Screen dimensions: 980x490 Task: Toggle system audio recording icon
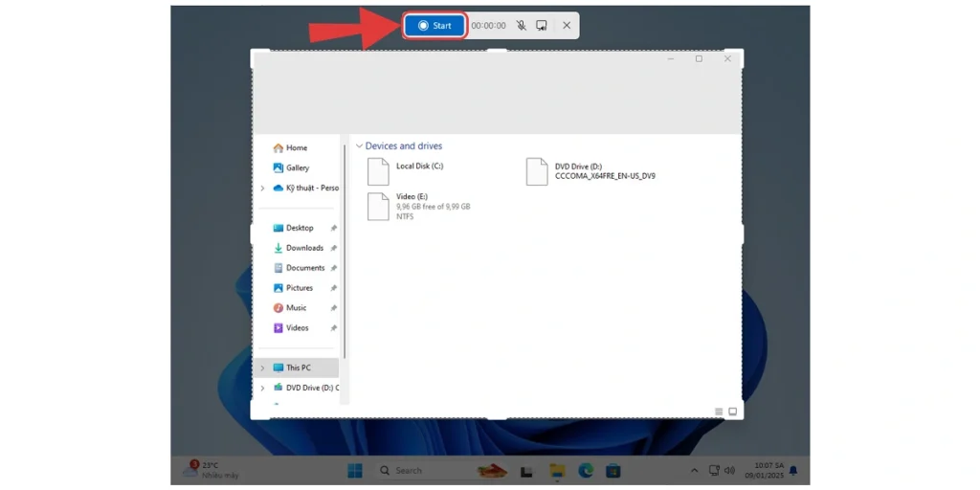(x=542, y=26)
